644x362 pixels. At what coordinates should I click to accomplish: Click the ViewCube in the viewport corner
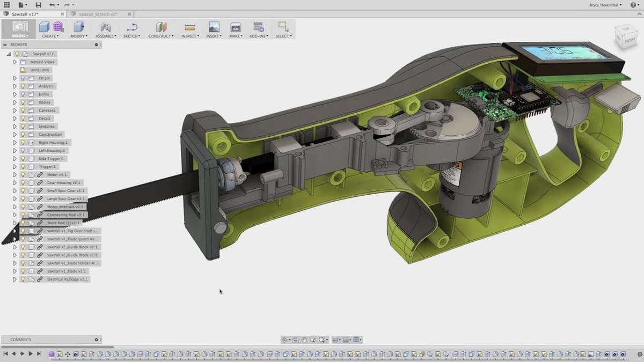coord(625,36)
